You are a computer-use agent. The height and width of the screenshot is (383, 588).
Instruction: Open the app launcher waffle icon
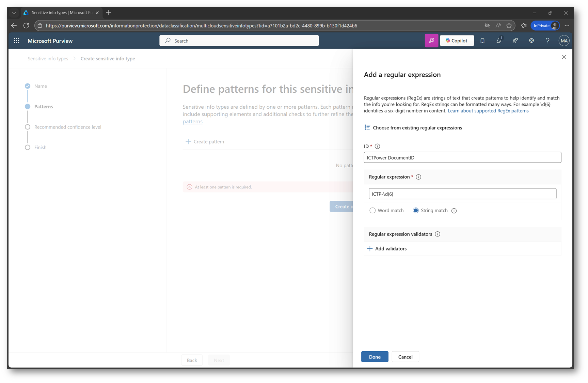click(x=16, y=41)
